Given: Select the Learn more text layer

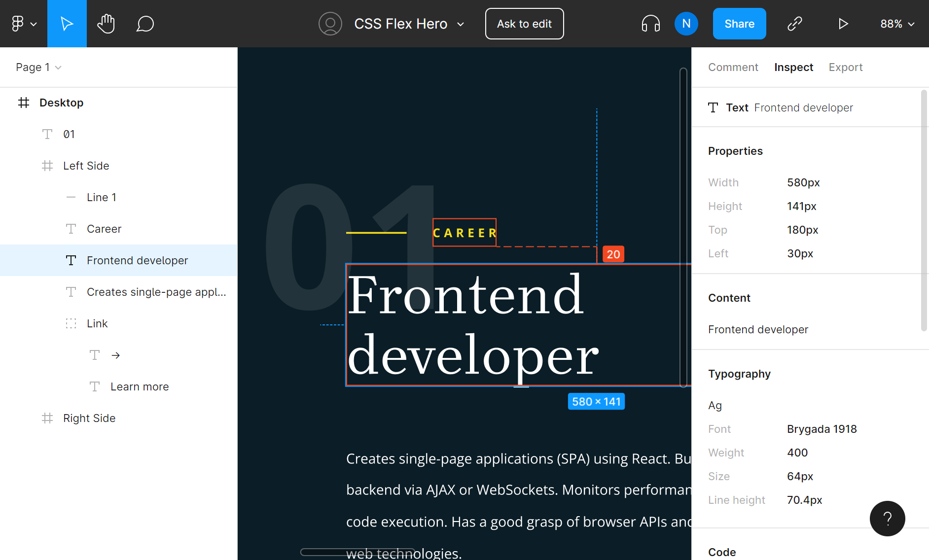Looking at the screenshot, I should [140, 387].
